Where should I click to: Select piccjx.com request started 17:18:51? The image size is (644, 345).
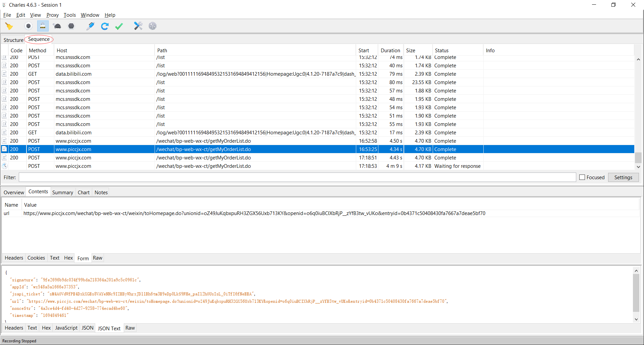(318, 158)
